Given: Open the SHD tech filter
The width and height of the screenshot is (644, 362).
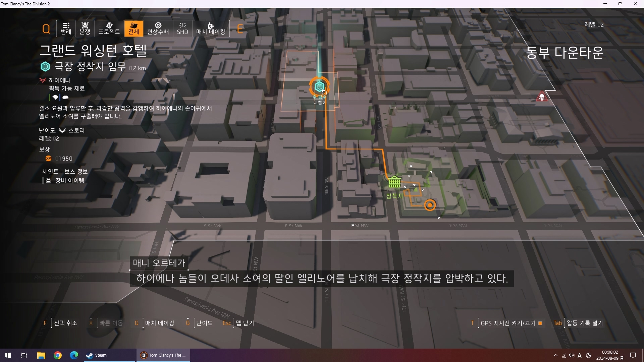Looking at the screenshot, I should (182, 28).
